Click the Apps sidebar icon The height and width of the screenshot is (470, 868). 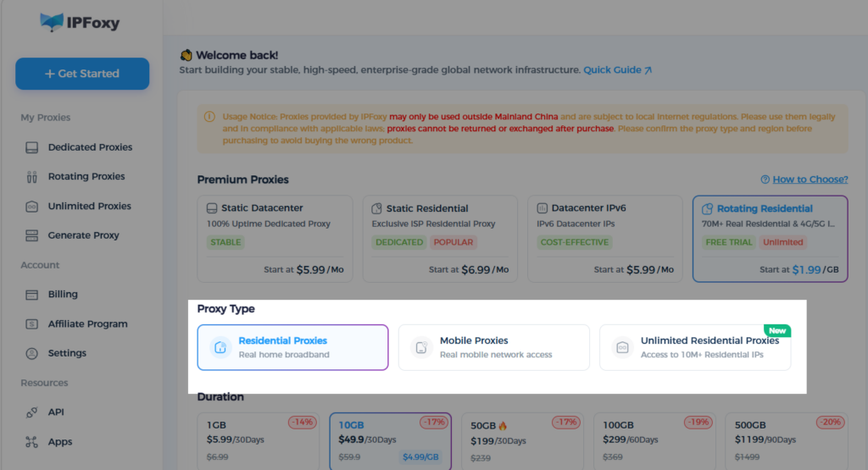point(32,442)
